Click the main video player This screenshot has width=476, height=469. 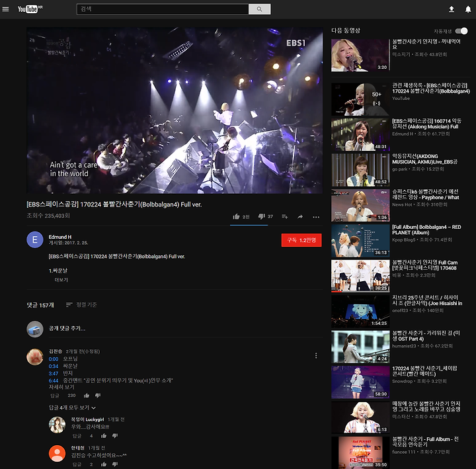tap(175, 110)
